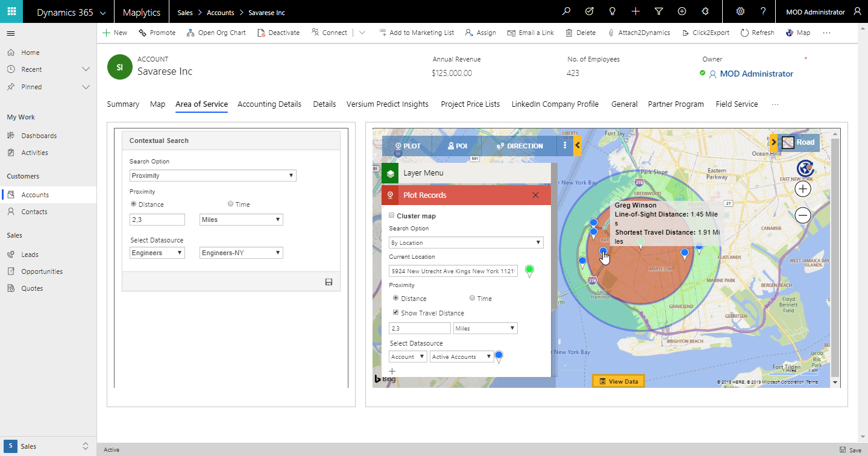
Task: Open the Engineers-NY view dropdown
Action: (x=241, y=253)
